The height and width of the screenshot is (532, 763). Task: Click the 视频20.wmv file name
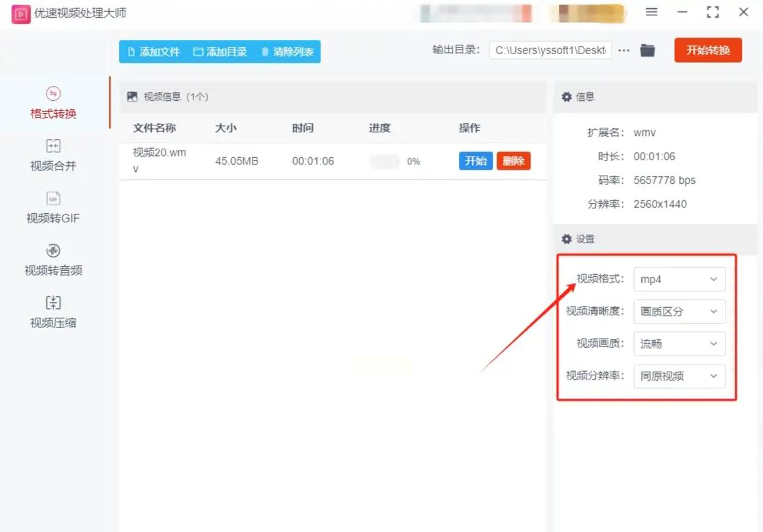[x=160, y=160]
